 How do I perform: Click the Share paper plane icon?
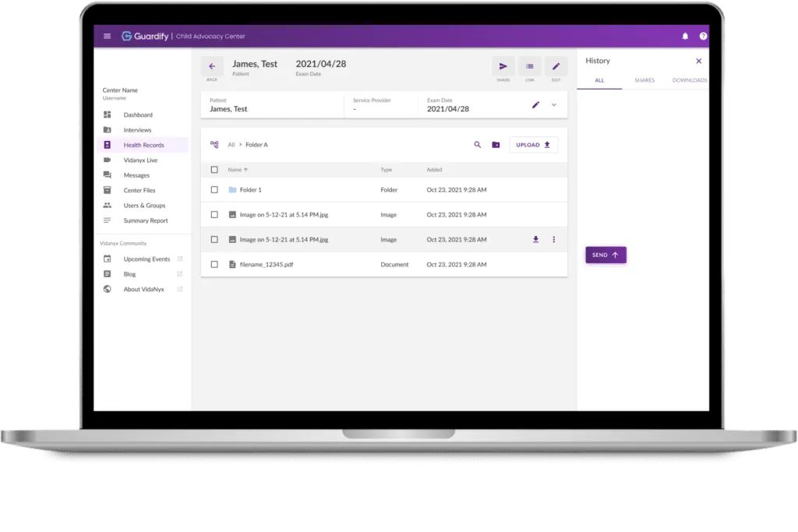(x=503, y=67)
